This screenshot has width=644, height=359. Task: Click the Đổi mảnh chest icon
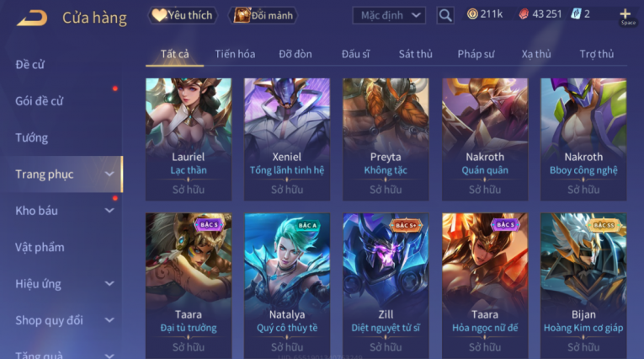tap(242, 16)
